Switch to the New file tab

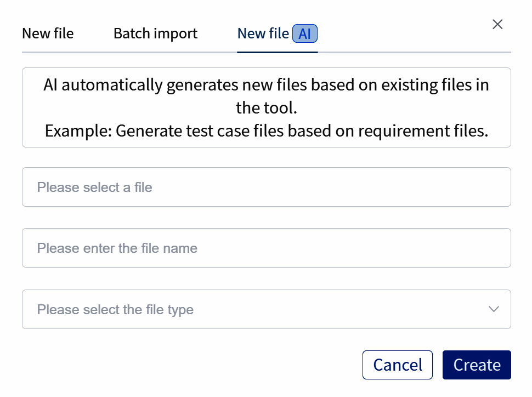48,33
